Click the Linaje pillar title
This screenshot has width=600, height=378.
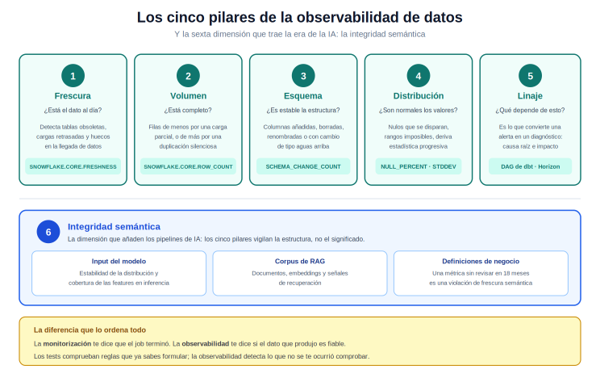coord(530,96)
